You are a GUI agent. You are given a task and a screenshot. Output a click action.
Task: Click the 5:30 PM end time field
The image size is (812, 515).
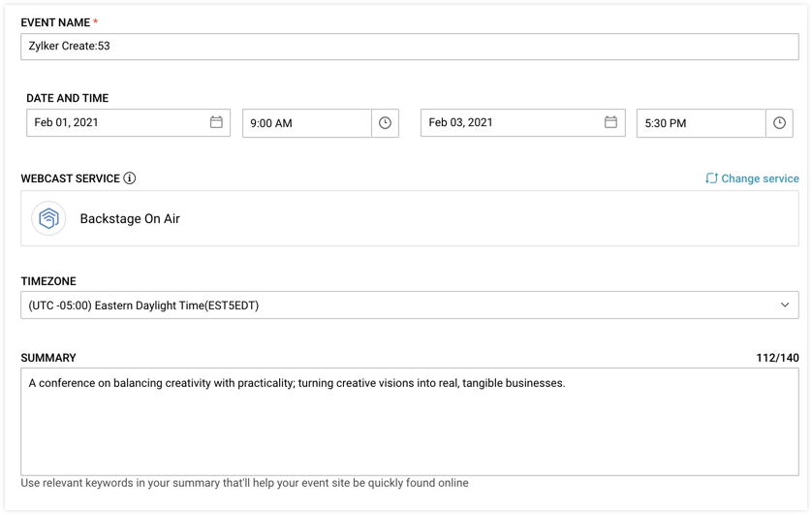(x=701, y=123)
